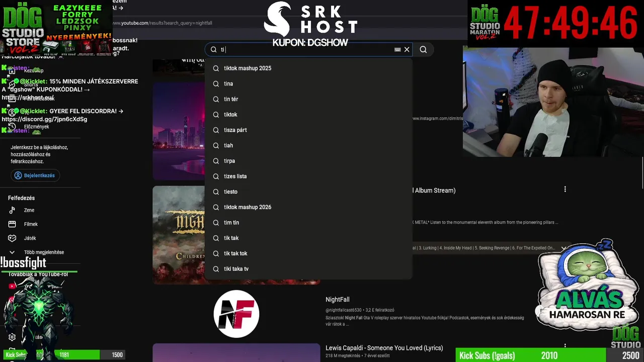Click the "(Album Stream)" video title text
The width and height of the screenshot is (644, 362).
click(x=435, y=191)
